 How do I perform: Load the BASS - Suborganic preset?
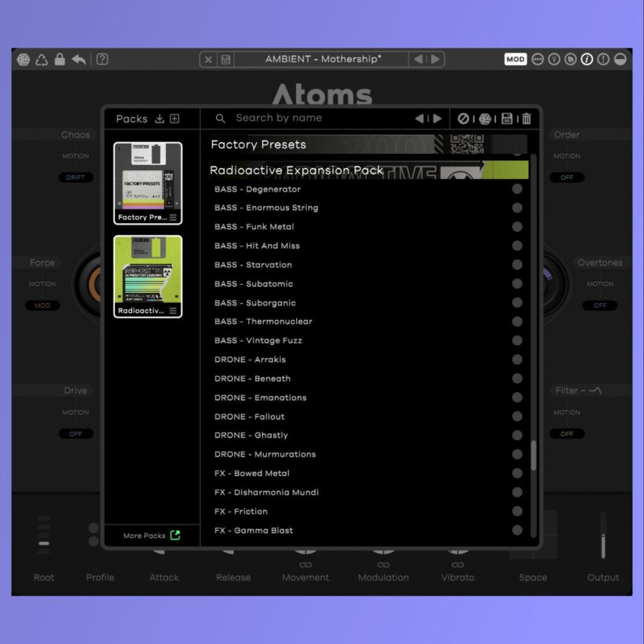[x=255, y=303]
